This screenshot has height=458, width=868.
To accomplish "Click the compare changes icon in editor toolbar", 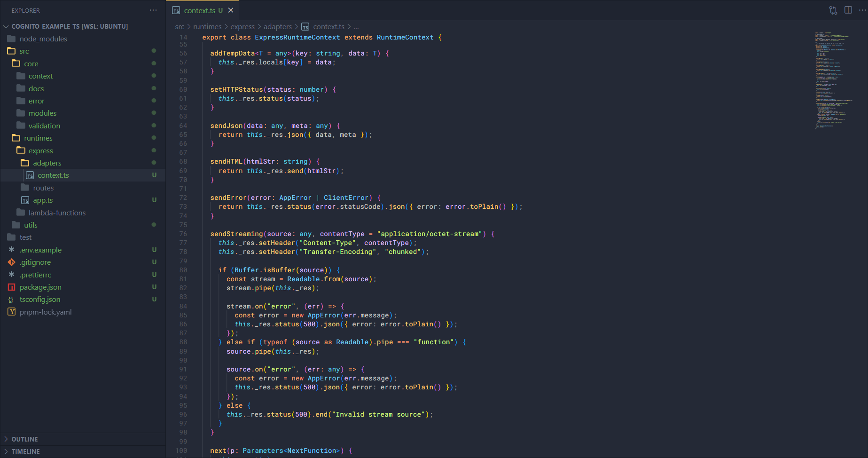I will [833, 10].
